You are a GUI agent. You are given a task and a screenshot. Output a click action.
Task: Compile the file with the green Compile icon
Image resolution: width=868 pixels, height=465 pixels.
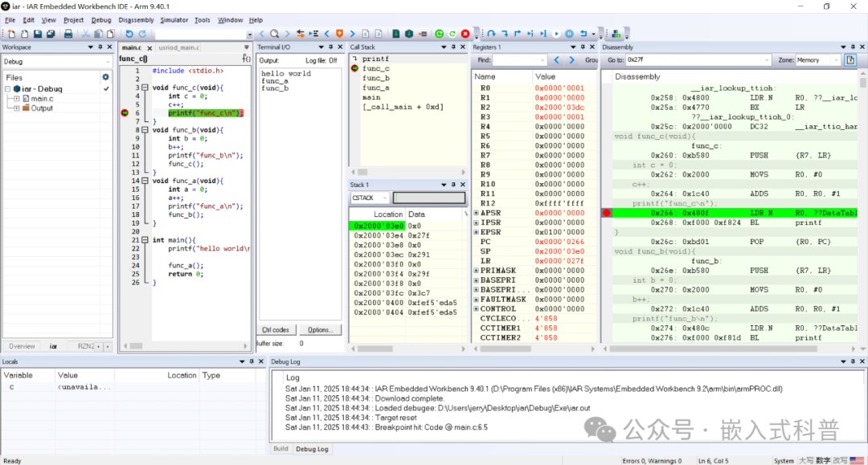(x=395, y=34)
